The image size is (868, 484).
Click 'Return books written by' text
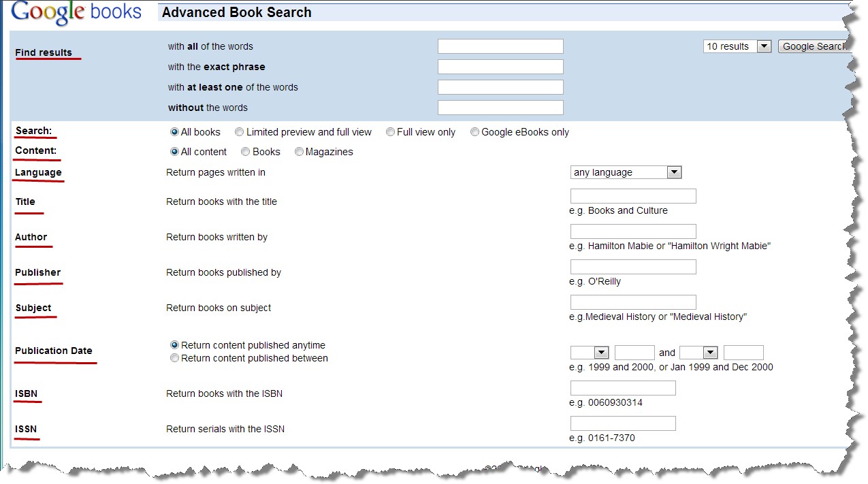tap(216, 237)
